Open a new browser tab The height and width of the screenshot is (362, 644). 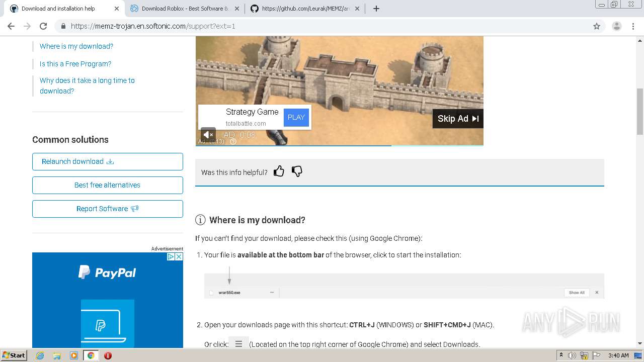pos(376,9)
